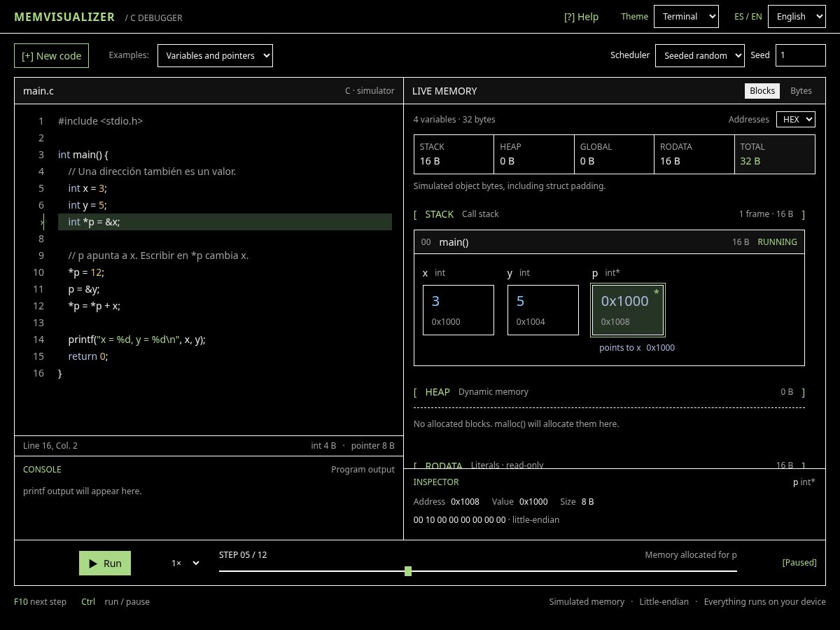This screenshot has width=840, height=630.
Task: Click line number 10 in the gutter
Action: (x=38, y=272)
